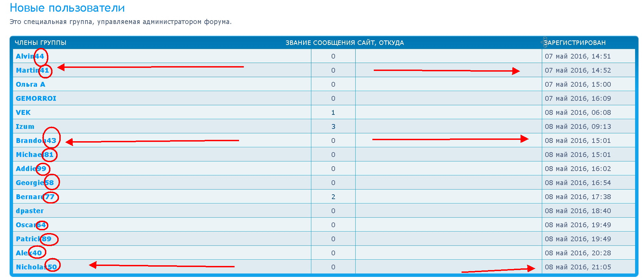Select the date 08 май 2016, 16:02
The height and width of the screenshot is (280, 644).
click(x=578, y=169)
